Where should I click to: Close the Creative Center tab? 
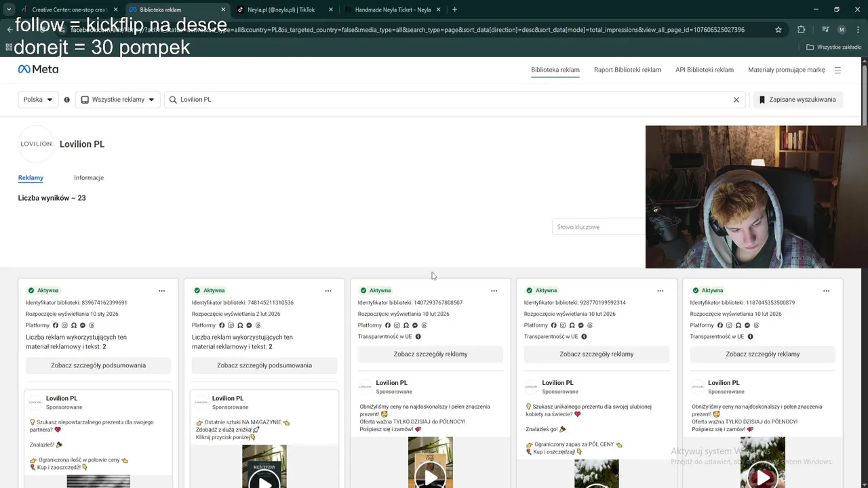pos(115,10)
